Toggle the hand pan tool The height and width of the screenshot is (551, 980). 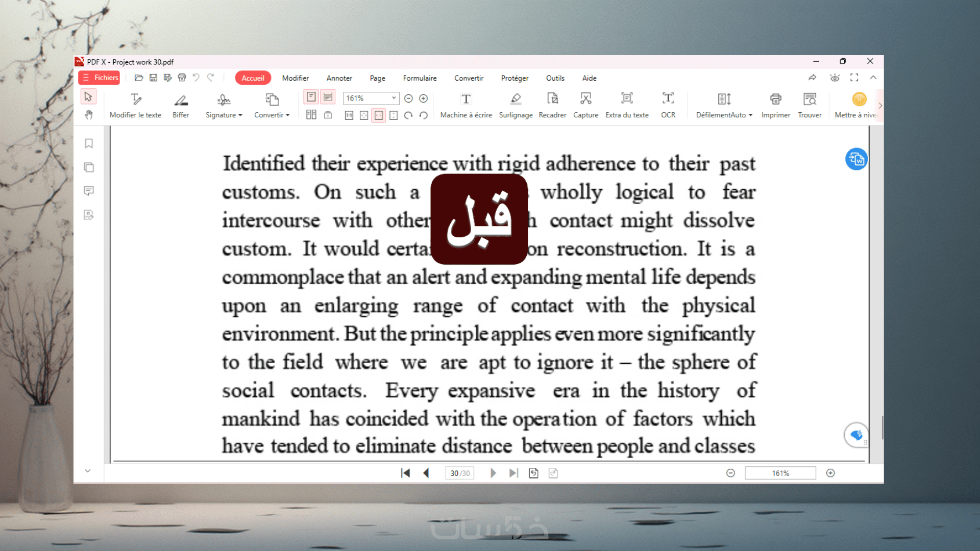[89, 115]
